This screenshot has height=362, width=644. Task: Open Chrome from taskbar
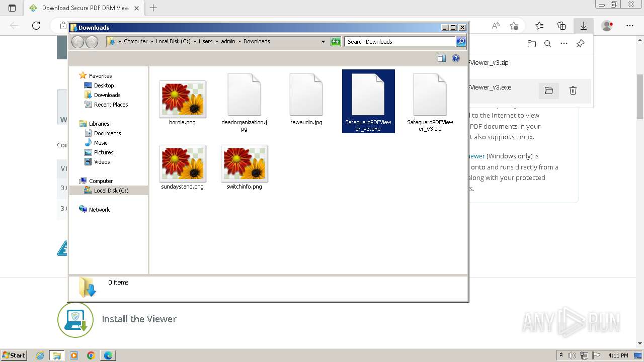91,355
